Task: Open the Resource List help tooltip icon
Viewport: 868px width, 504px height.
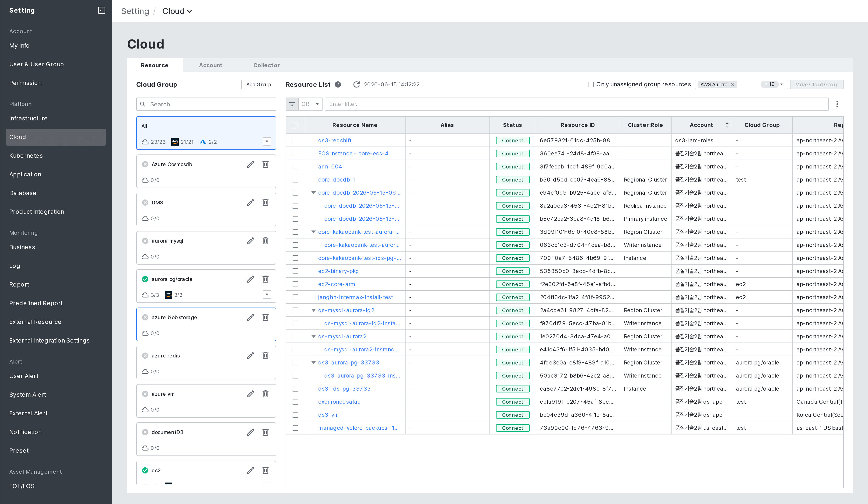Action: [338, 84]
